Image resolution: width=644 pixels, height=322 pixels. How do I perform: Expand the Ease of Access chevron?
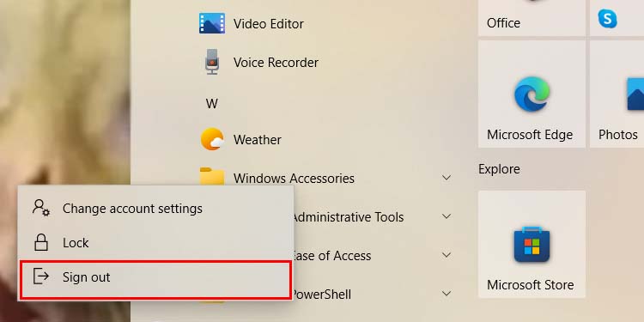tap(447, 255)
